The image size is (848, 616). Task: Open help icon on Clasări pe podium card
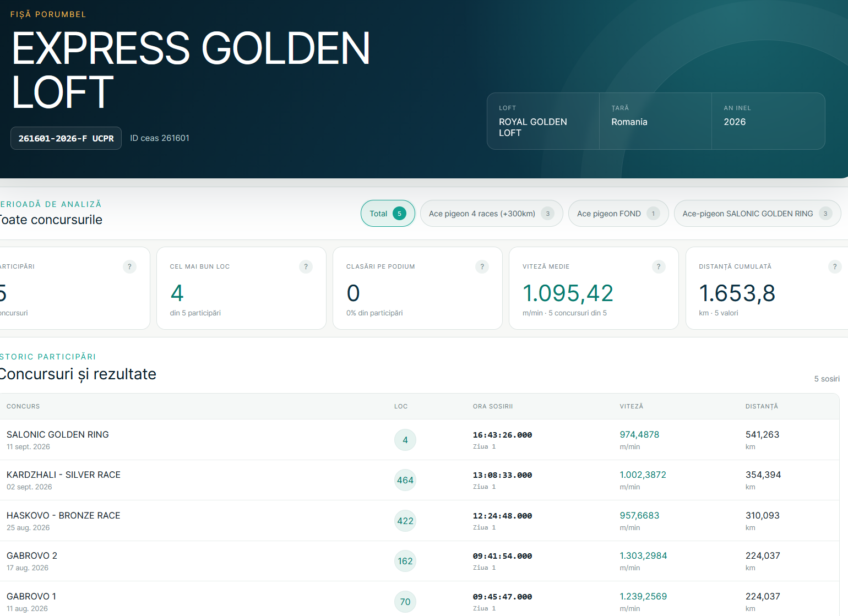pos(482,266)
